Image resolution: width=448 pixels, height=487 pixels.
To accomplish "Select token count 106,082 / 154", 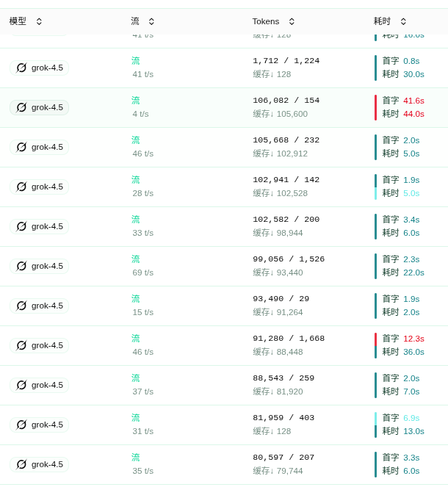I will point(286,101).
